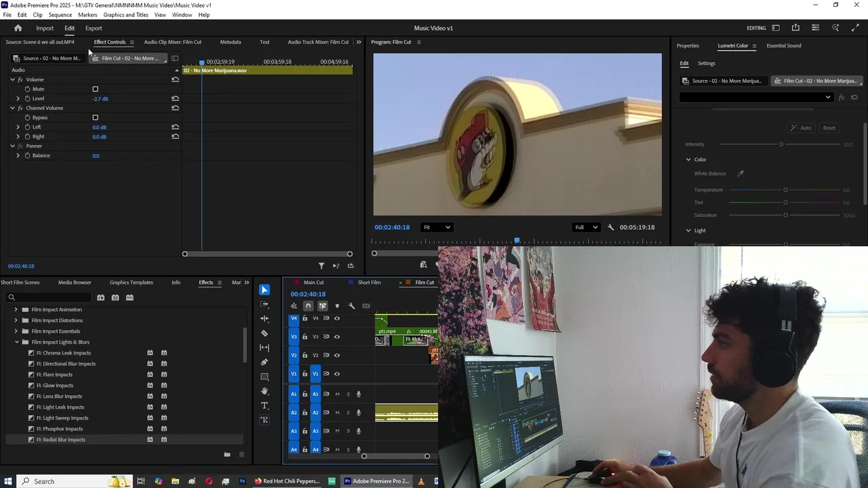Collapse Film Impact Lights & Blurs folder
868x488 pixels.
point(16,342)
